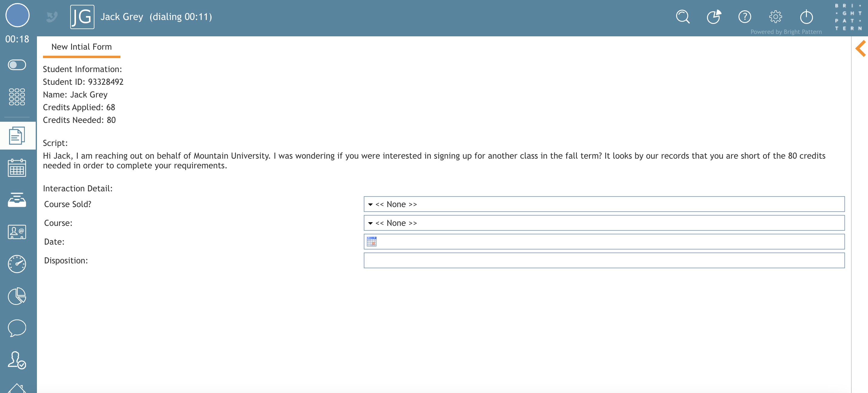Click the phone call icon in header

pyautogui.click(x=52, y=17)
